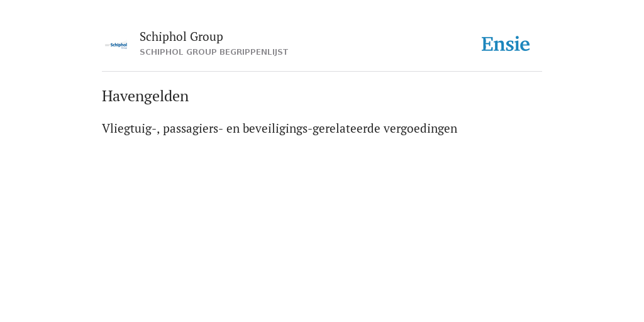Click the word Schiphol in the large title
644x322 pixels.
(163, 36)
